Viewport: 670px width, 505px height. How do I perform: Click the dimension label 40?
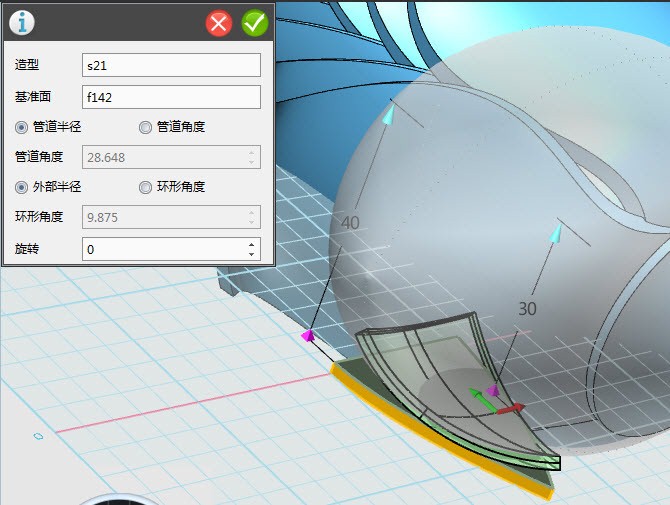[350, 223]
